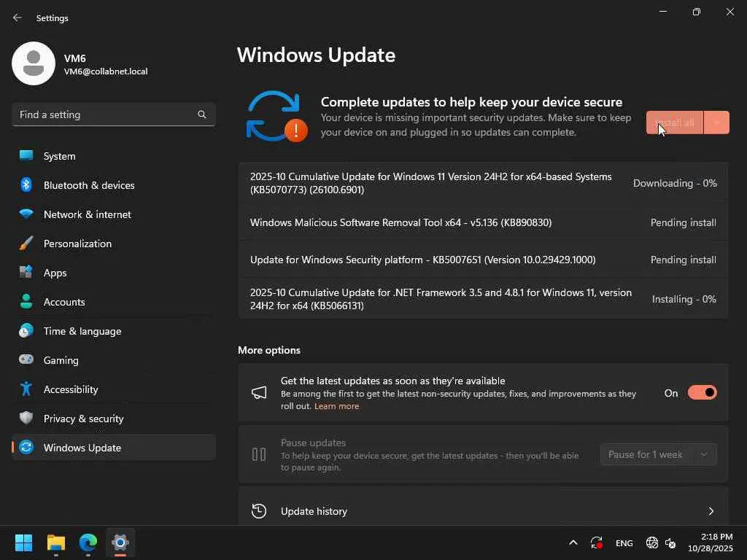Viewport: 747px width, 560px height.
Task: Click the Downloading - 0% status
Action: (675, 183)
